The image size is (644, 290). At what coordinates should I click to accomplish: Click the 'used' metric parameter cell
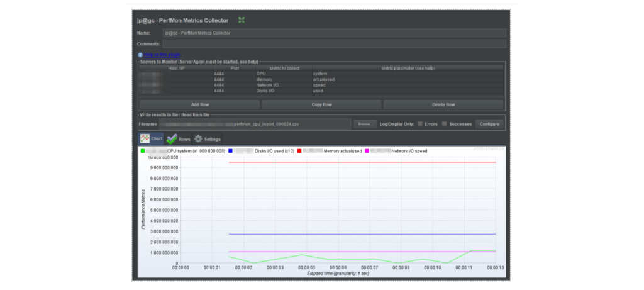[x=408, y=91]
